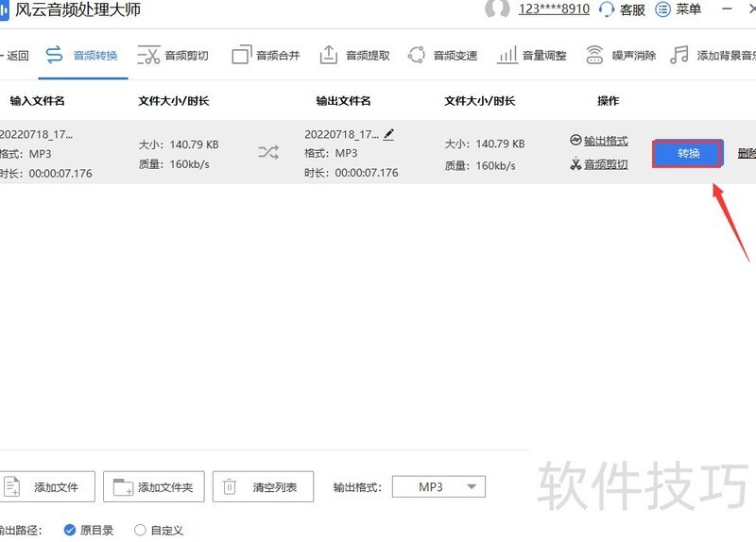Click the user avatar icon

click(x=497, y=9)
